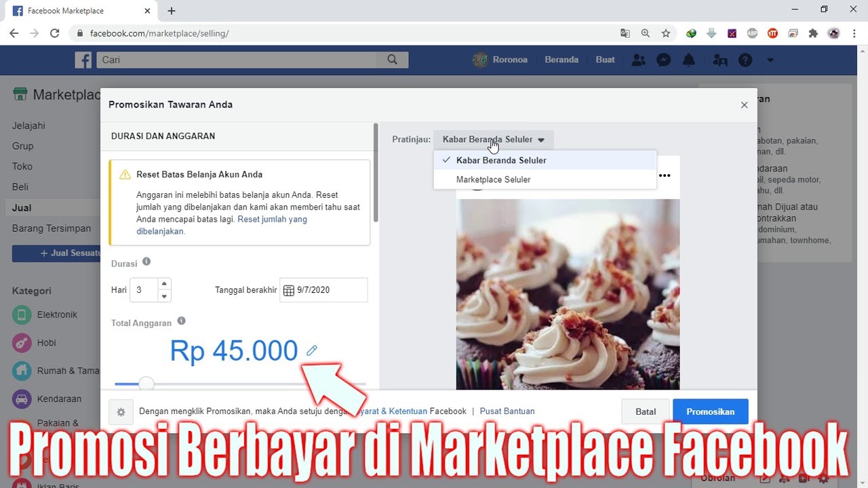Click the Hari number input field

click(144, 290)
